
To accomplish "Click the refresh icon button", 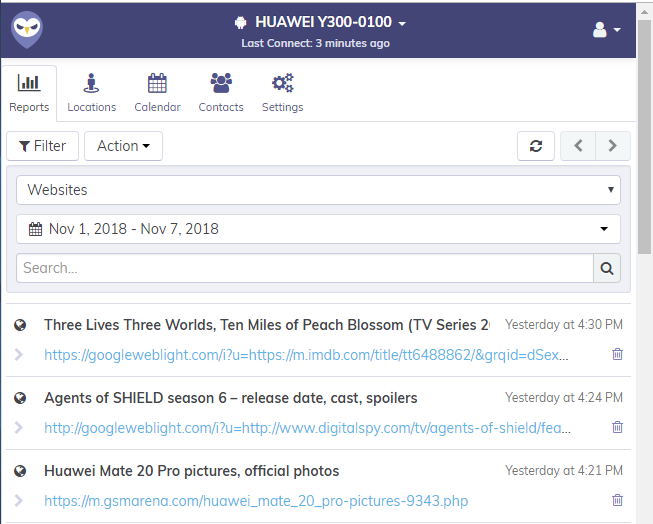I will (536, 146).
